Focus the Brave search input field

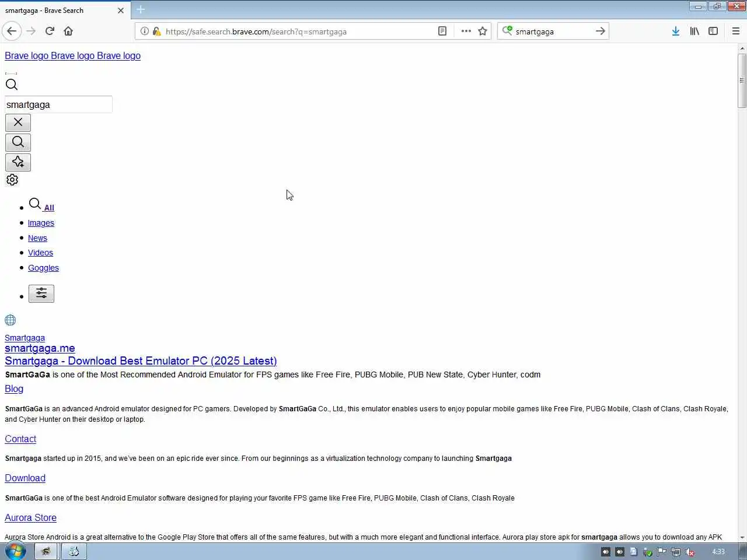(58, 104)
